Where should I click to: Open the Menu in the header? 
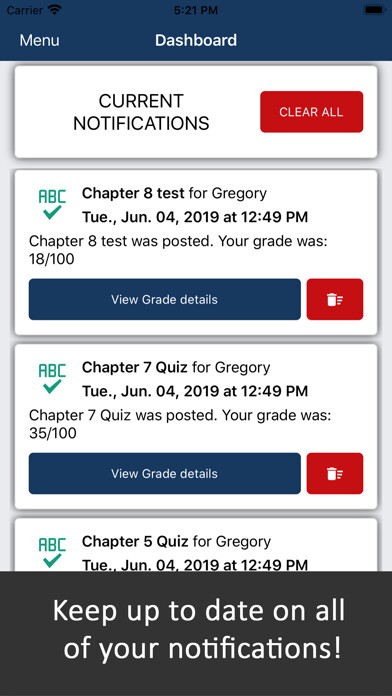(40, 40)
